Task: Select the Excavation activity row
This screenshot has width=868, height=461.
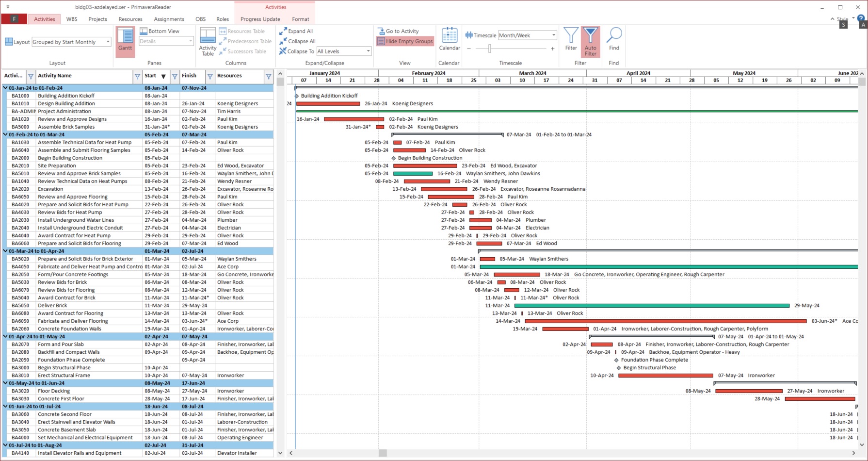Action: (x=50, y=189)
